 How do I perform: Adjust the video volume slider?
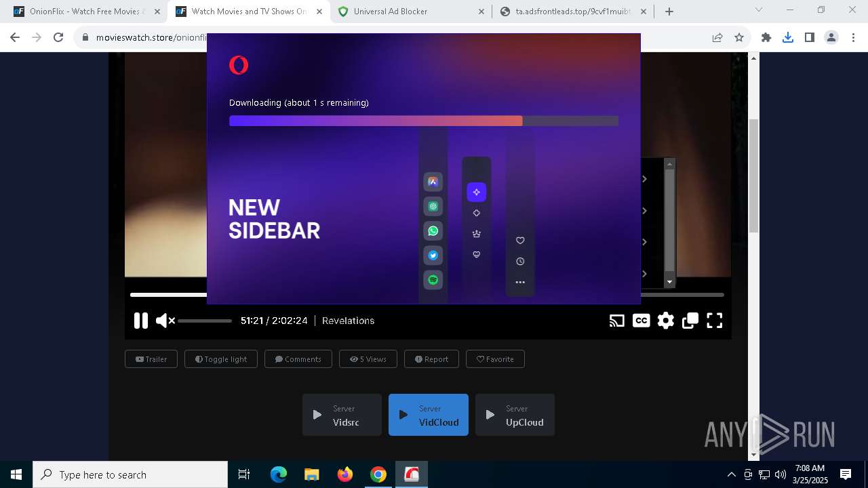coord(205,321)
